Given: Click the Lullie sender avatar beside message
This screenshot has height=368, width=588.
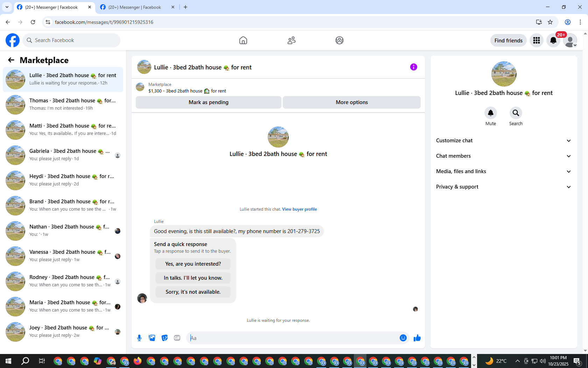Looking at the screenshot, I should point(142,298).
